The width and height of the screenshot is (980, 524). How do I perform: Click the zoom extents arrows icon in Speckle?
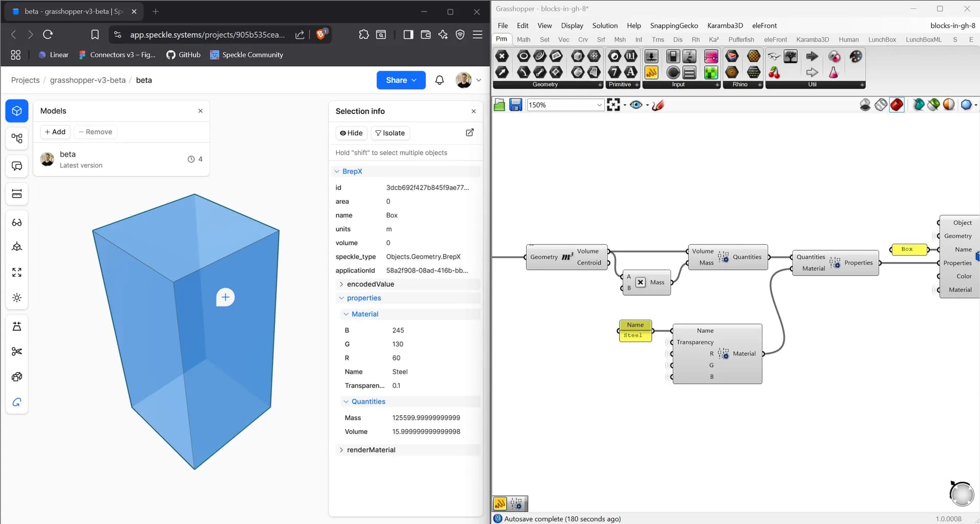[17, 272]
